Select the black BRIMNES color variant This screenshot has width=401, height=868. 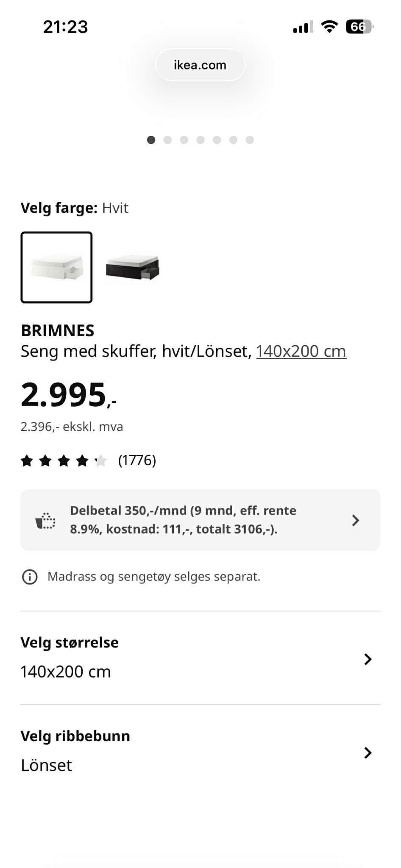132,267
